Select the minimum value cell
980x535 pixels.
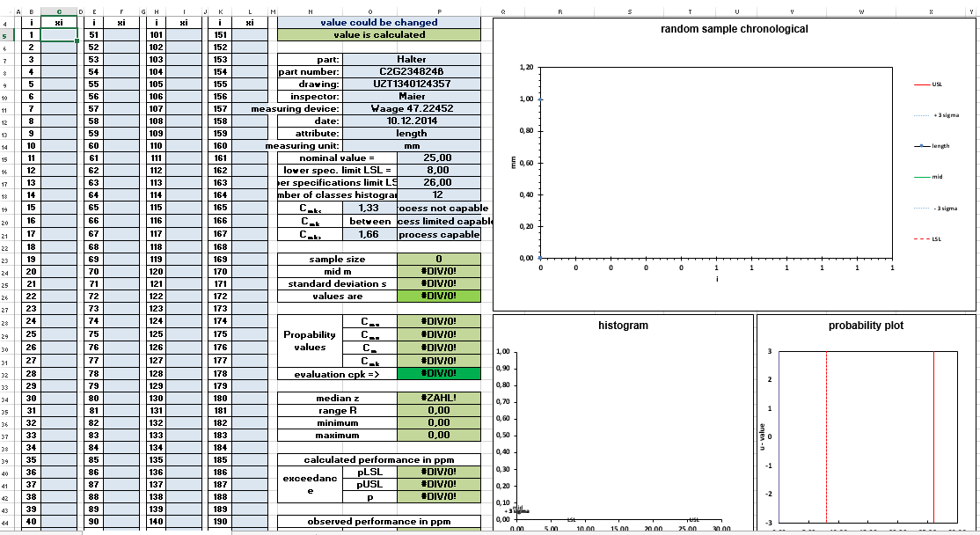click(x=439, y=423)
